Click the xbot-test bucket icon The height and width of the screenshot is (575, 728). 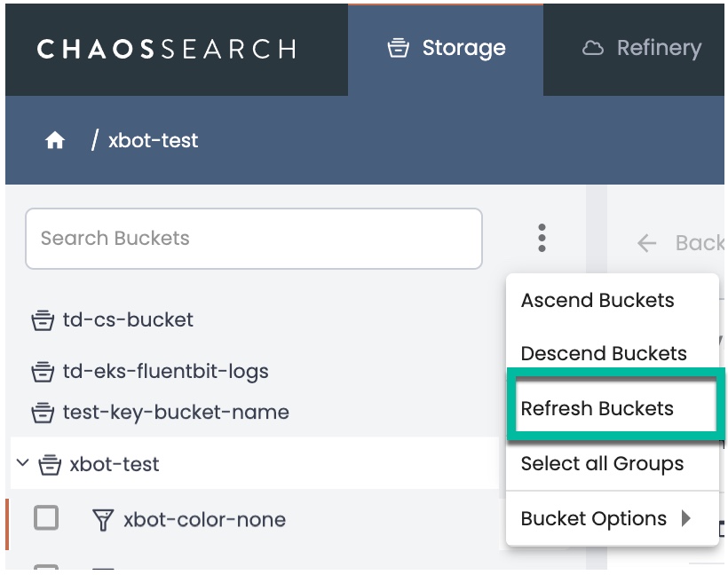(x=50, y=464)
